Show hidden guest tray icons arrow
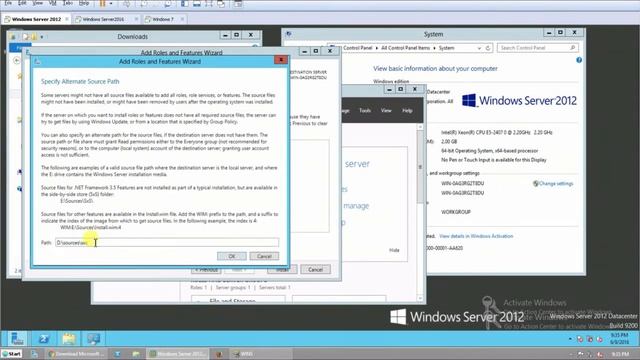Screen dimensions: 640x360 click(x=570, y=339)
